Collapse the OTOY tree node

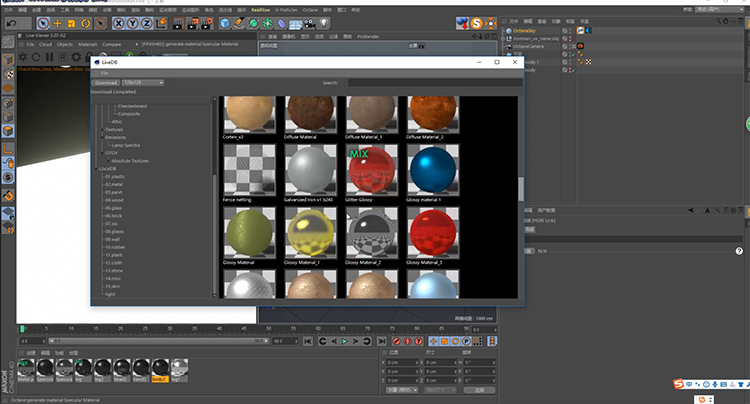pos(102,153)
